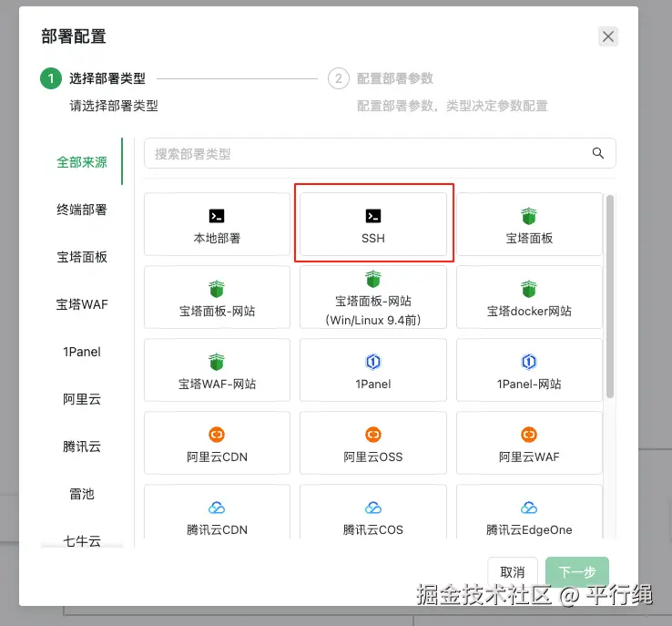Proceed with the 下一步 button
Image resolution: width=672 pixels, height=626 pixels.
point(577,572)
